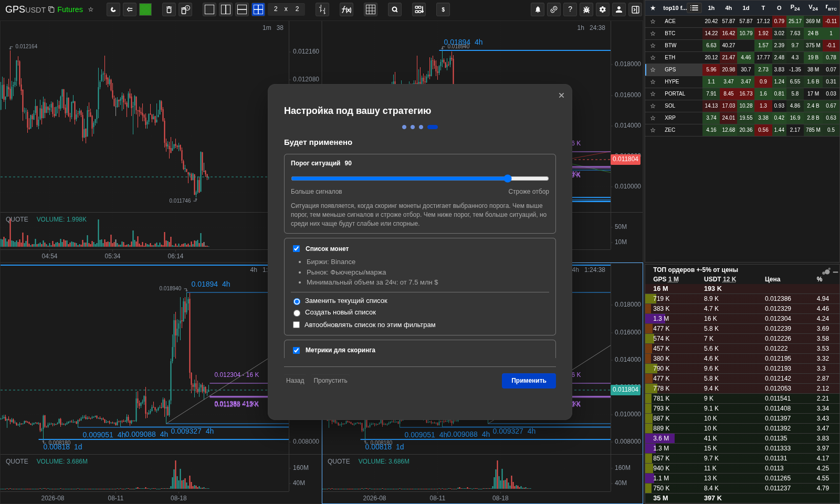Image resolution: width=840 pixels, height=504 pixels.
Task: Select the single chart layout icon
Action: point(209,9)
